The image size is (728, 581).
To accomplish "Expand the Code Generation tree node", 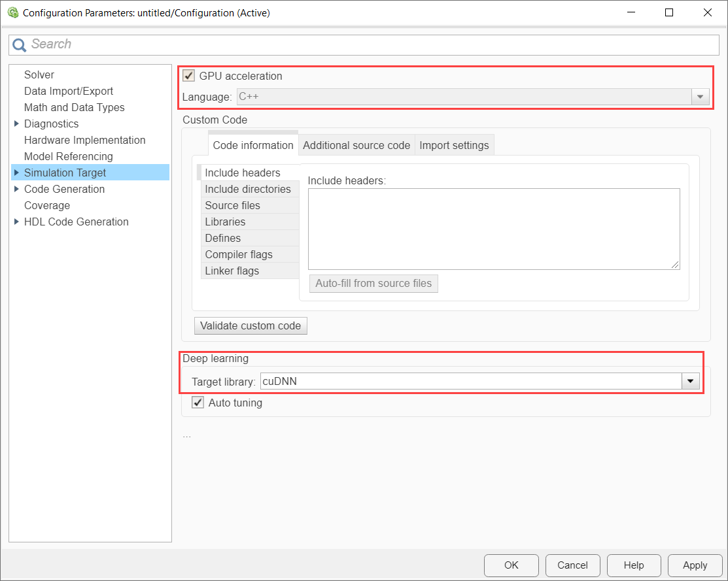I will [16, 189].
